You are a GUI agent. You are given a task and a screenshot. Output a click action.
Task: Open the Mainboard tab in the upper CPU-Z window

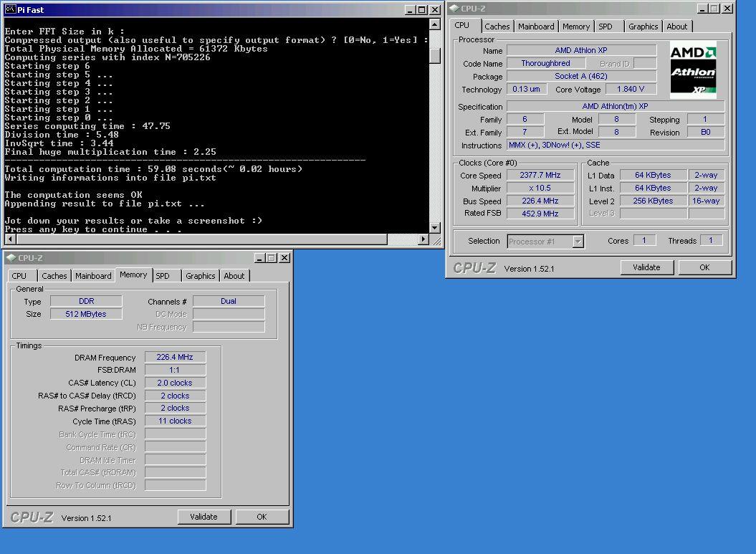tap(536, 27)
